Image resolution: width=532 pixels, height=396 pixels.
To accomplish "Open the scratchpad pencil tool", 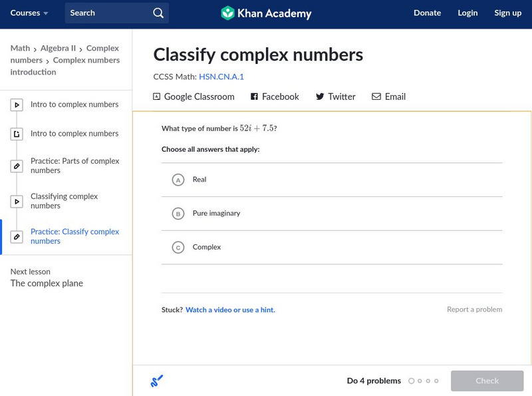I will coord(157,381).
